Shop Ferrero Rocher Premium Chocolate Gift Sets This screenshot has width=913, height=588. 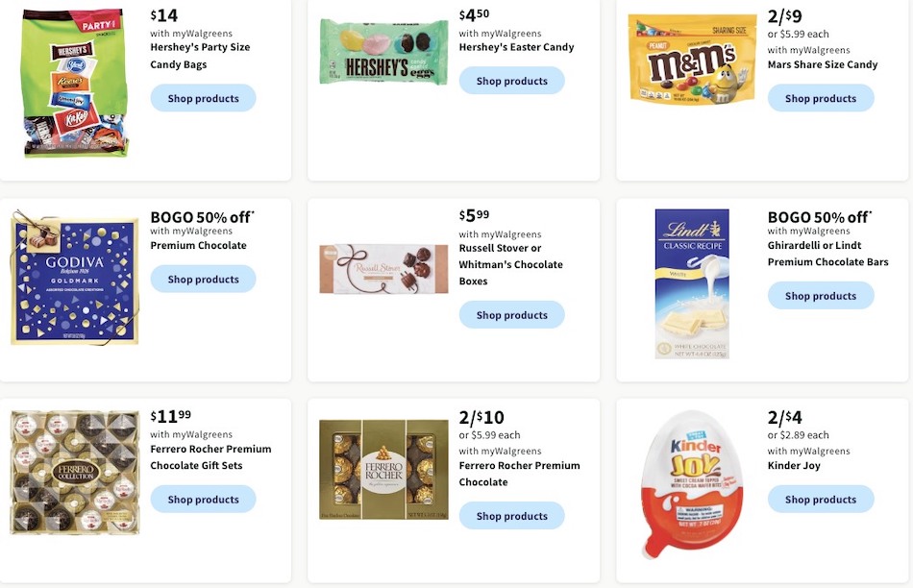coord(203,499)
